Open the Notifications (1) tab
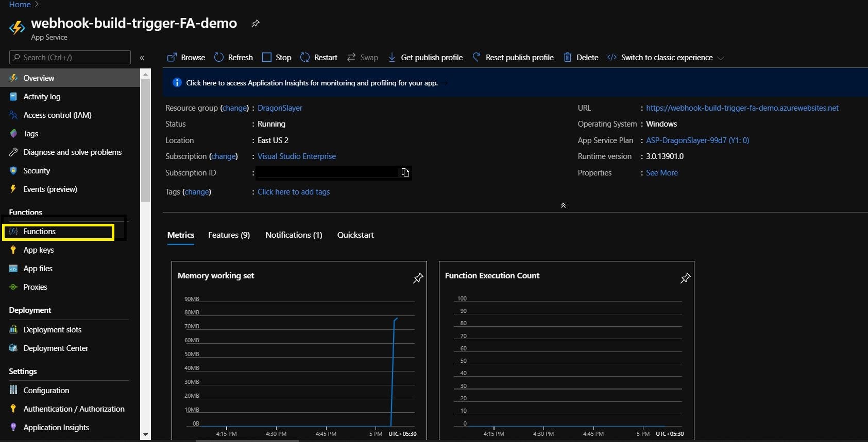 pyautogui.click(x=294, y=235)
